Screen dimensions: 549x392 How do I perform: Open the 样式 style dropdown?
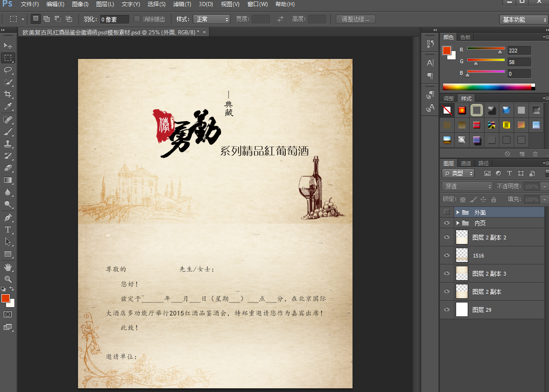coord(211,19)
